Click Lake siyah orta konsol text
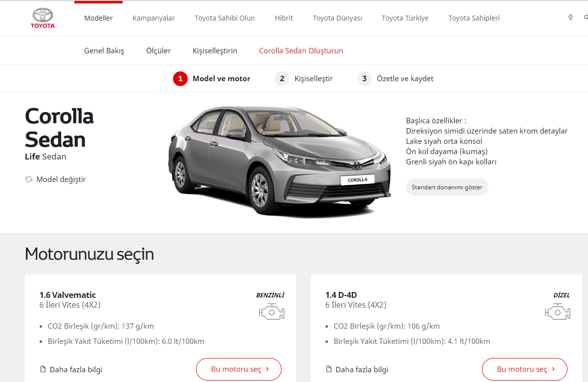The width and height of the screenshot is (588, 382). 444,141
